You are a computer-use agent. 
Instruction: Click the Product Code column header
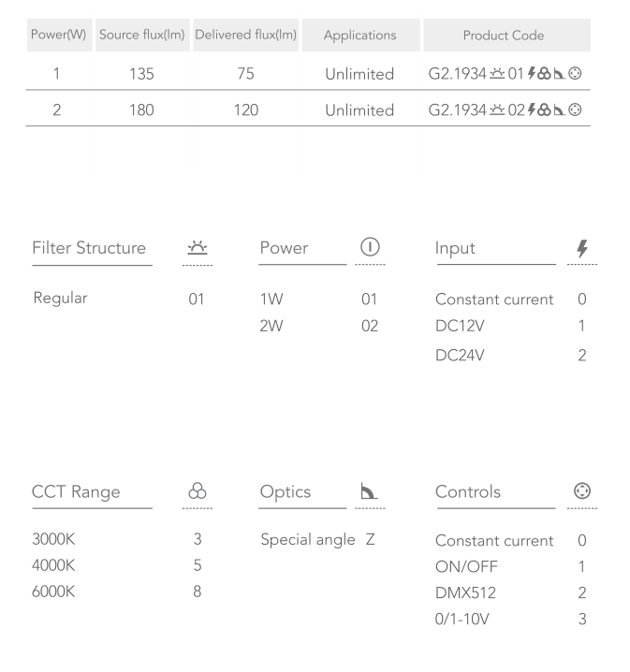(x=504, y=36)
